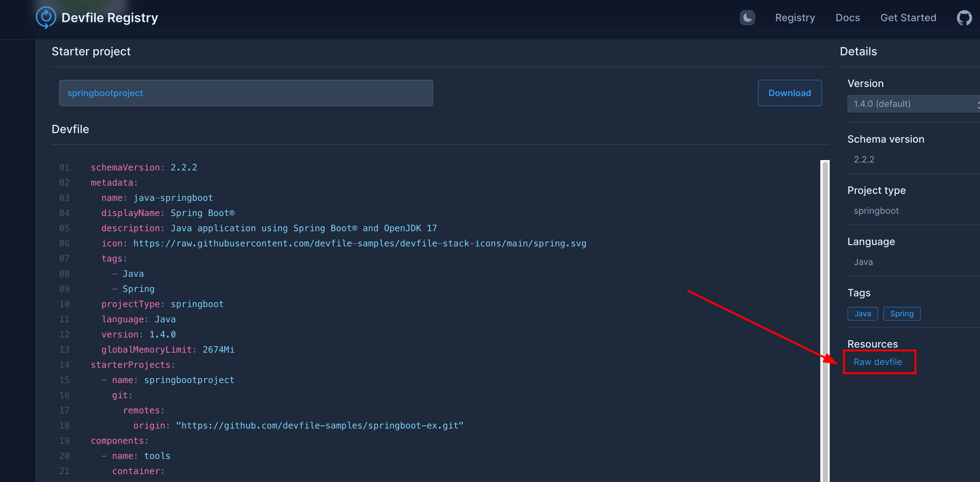The image size is (980, 482).
Task: Toggle dark mode with moon icon
Action: [x=747, y=17]
